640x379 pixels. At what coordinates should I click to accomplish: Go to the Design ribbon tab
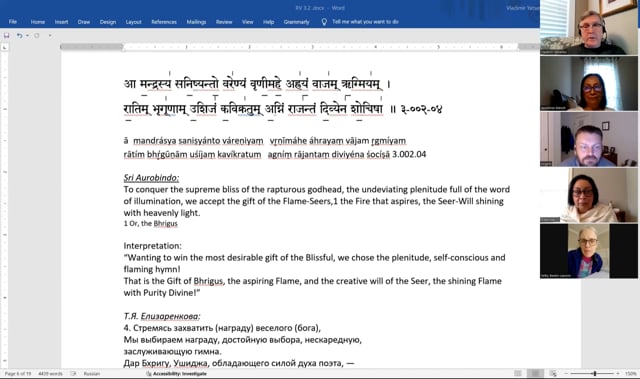(x=108, y=22)
